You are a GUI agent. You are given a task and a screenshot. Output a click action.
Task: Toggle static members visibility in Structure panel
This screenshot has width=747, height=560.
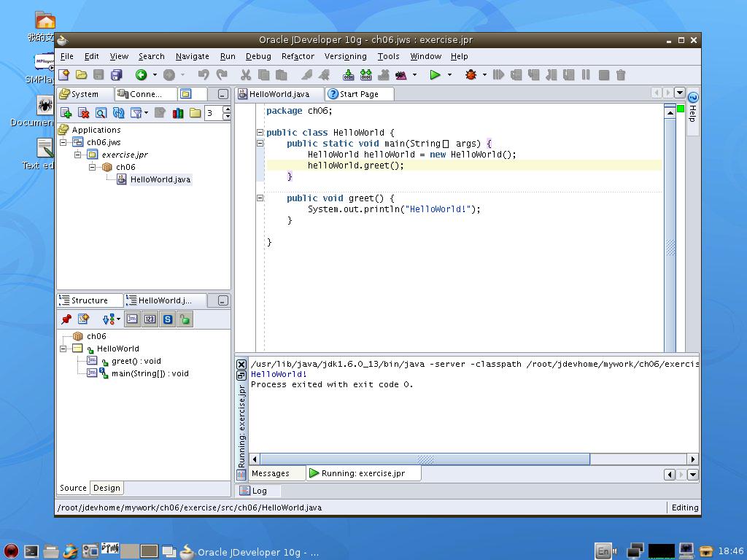click(168, 319)
